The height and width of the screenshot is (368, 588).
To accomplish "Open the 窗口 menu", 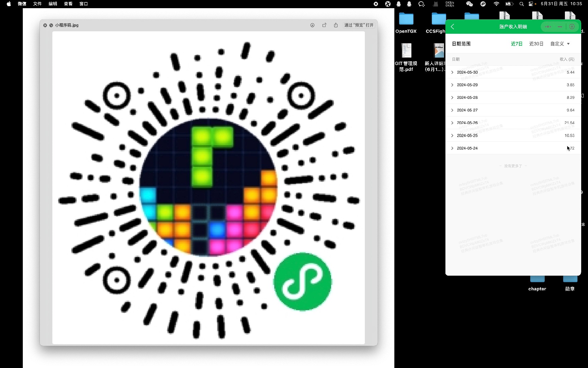I will coord(83,4).
